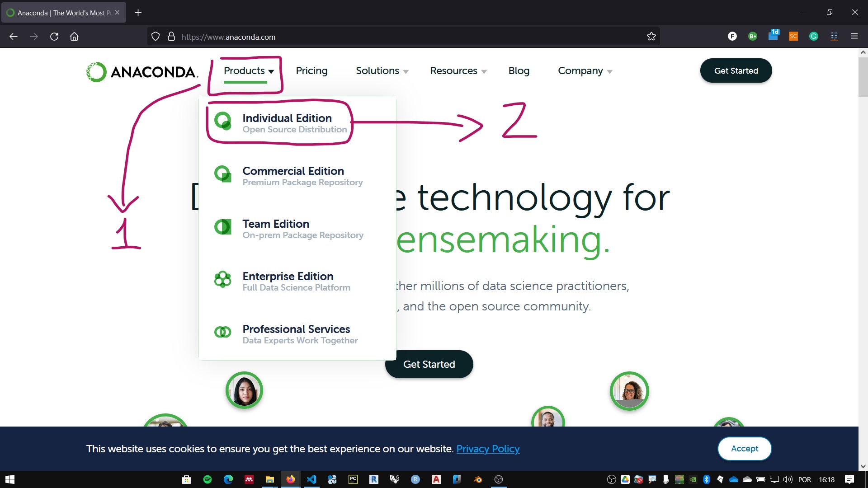The height and width of the screenshot is (488, 868).
Task: Open File Explorer from taskbar
Action: point(270,479)
